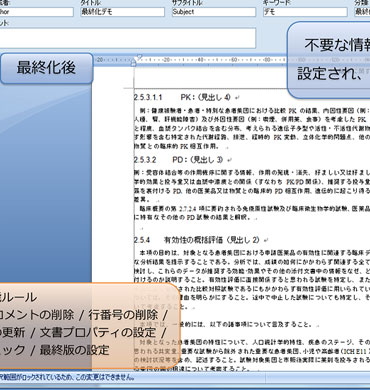
Task: Click the paragraph mark after PD heading
Action: pos(229,160)
